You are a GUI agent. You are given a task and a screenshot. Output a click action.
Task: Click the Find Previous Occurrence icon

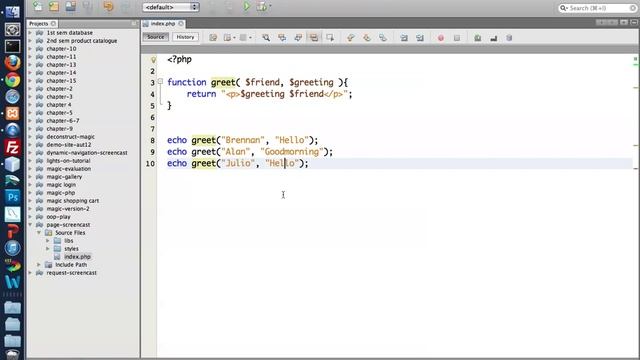(x=282, y=38)
